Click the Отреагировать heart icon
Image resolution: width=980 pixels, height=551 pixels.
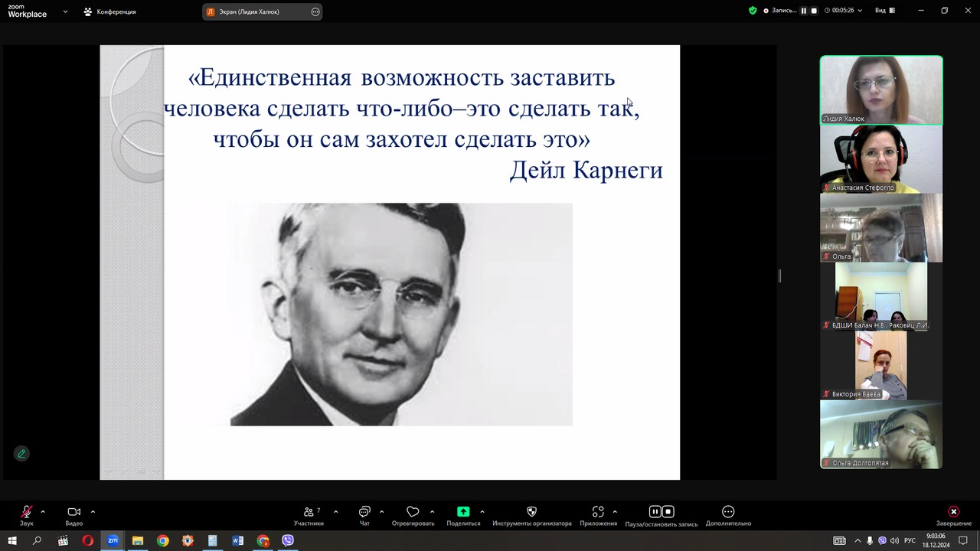click(x=413, y=512)
